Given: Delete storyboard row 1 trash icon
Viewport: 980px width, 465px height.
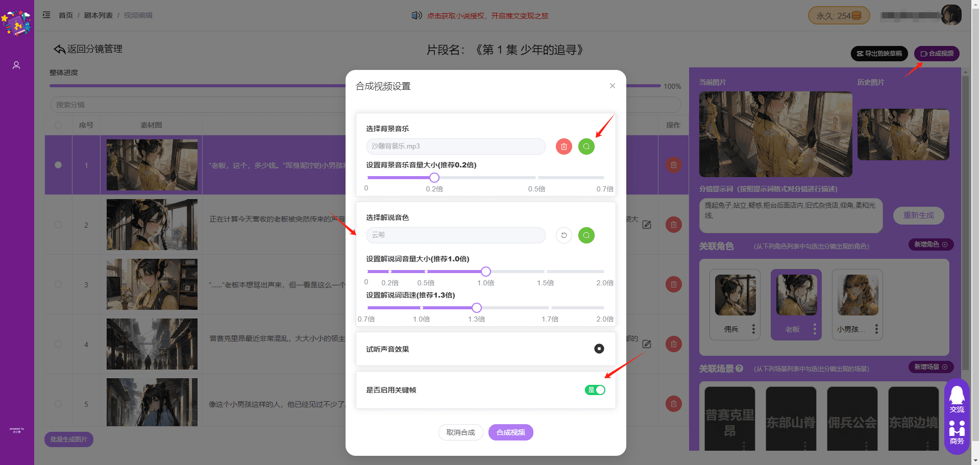Looking at the screenshot, I should pos(673,165).
